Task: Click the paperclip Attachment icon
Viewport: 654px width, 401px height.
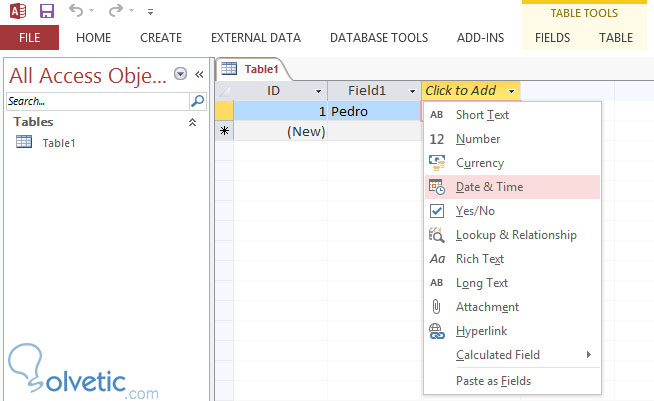Action: (436, 307)
